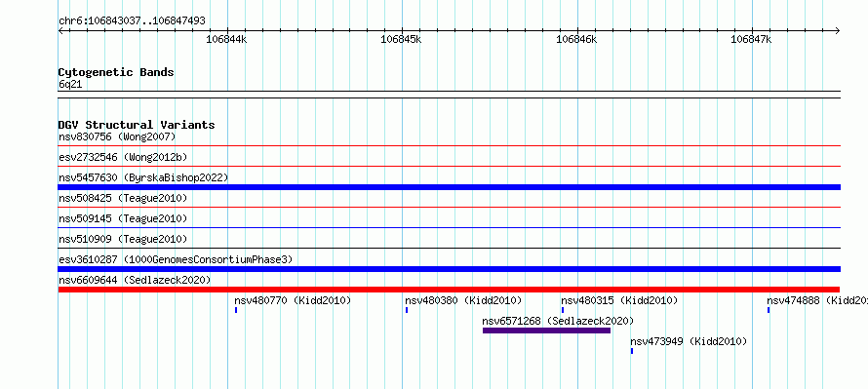This screenshot has width=868, height=389.
Task: Select the thick blue bar under nsv5457630
Action: point(450,187)
